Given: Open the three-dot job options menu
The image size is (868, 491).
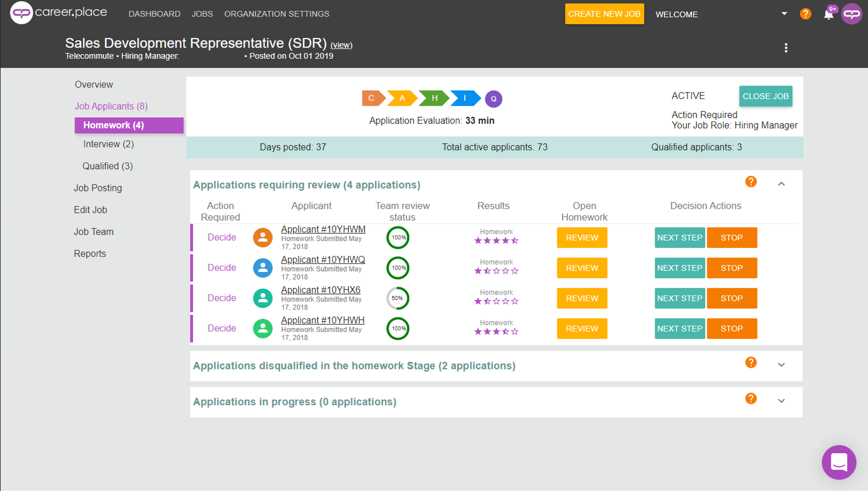Looking at the screenshot, I should pyautogui.click(x=786, y=48).
